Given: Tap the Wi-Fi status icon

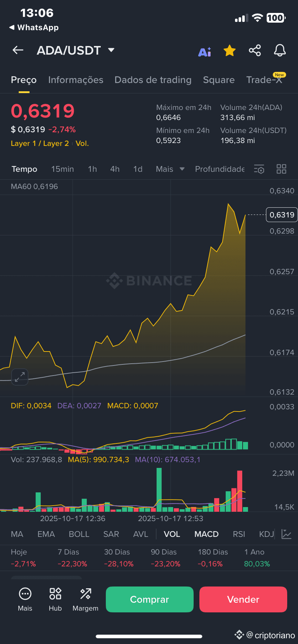Looking at the screenshot, I should (x=257, y=18).
